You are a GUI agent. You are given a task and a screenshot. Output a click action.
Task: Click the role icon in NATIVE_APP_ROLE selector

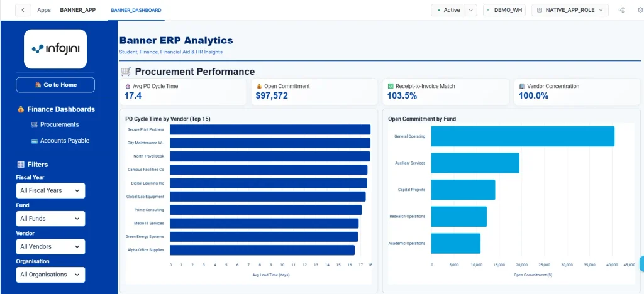539,10
